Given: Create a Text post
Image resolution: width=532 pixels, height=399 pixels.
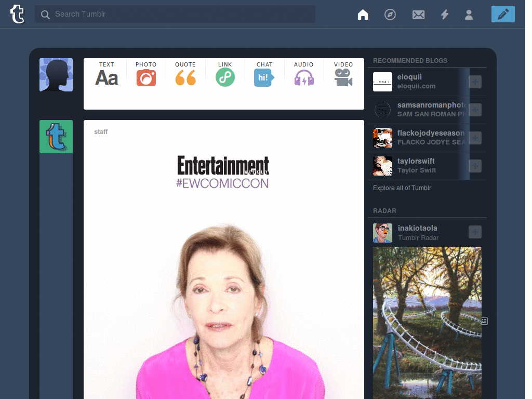Looking at the screenshot, I should (107, 74).
